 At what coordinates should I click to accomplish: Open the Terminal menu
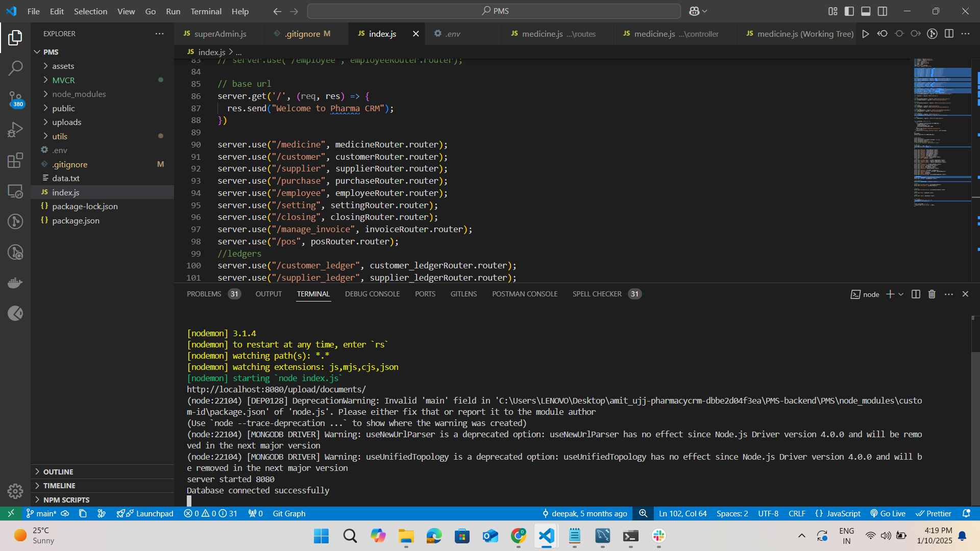pos(206,11)
